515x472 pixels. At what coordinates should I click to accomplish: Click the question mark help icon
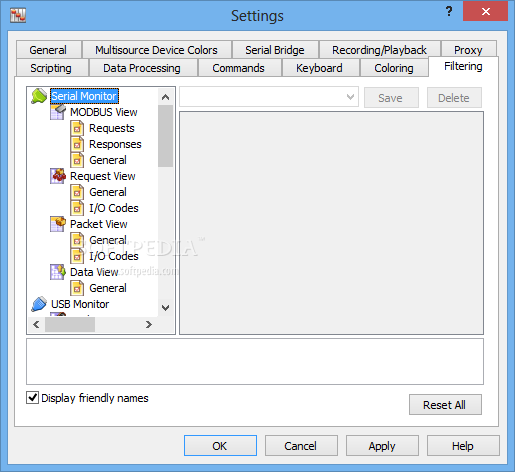tap(449, 12)
